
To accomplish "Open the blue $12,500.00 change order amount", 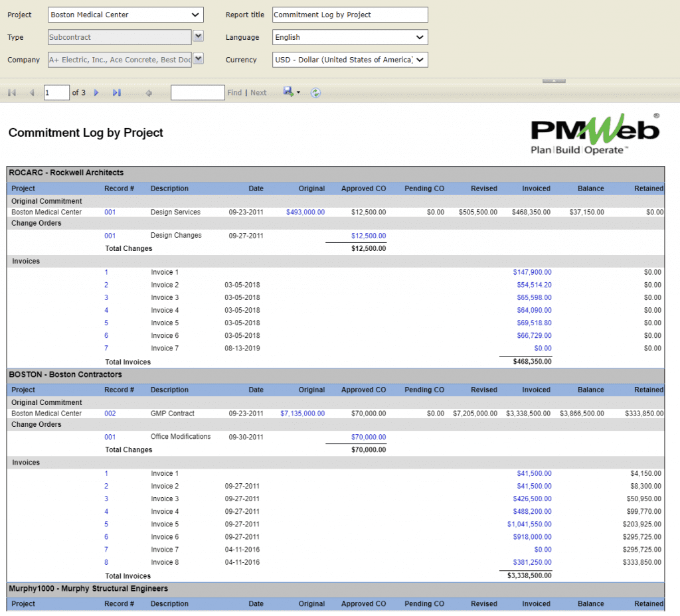I will 369,236.
